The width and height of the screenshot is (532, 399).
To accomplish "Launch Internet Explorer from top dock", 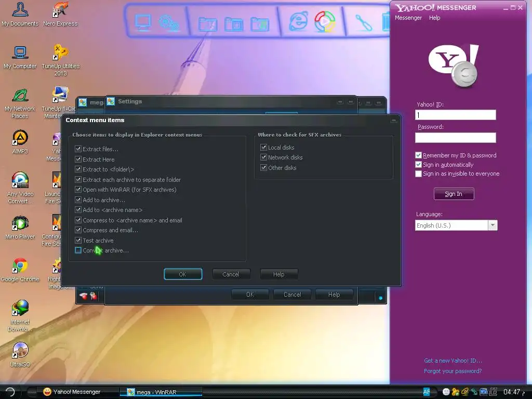I will pyautogui.click(x=299, y=21).
